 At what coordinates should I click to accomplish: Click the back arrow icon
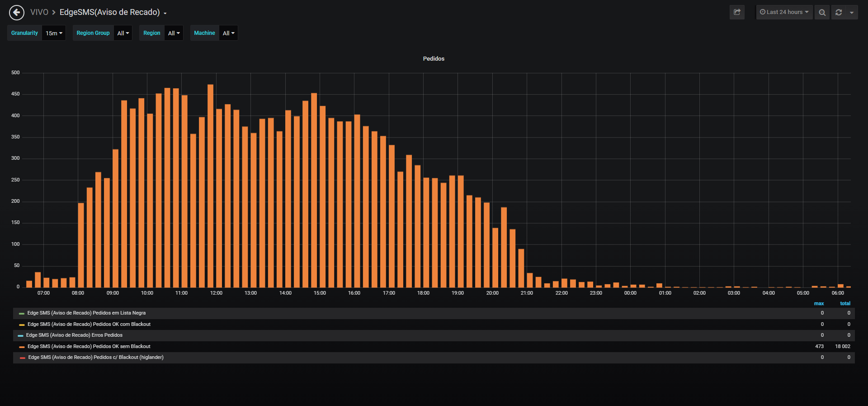click(x=17, y=12)
